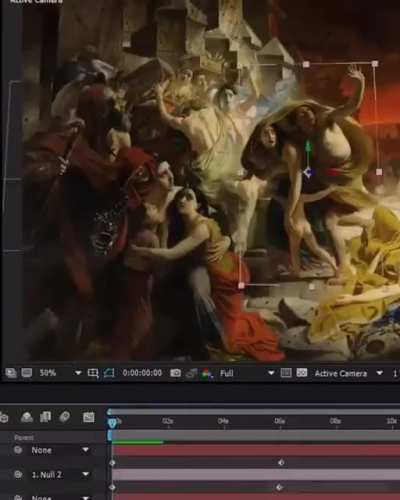Image resolution: width=400 pixels, height=500 pixels.
Task: Click the Parent column header
Action: pos(24,437)
